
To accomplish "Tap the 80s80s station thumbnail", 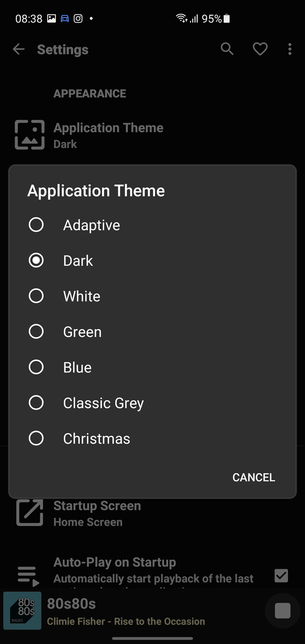I will 23,611.
